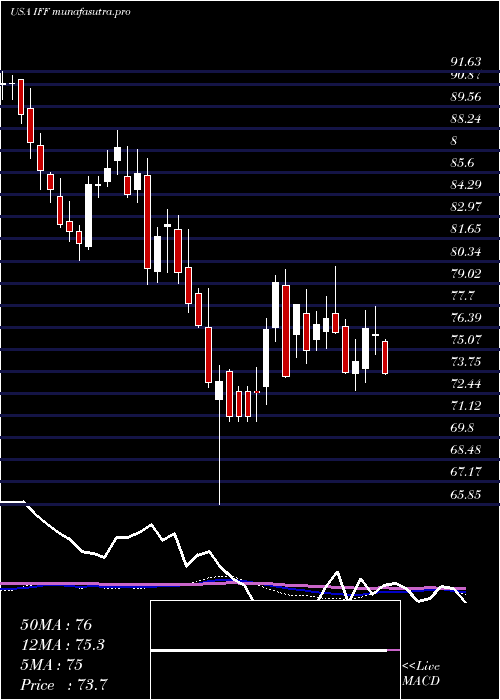Select the 75.07 price axis label
Image resolution: width=500 pixels, height=700 pixels.
click(x=466, y=340)
